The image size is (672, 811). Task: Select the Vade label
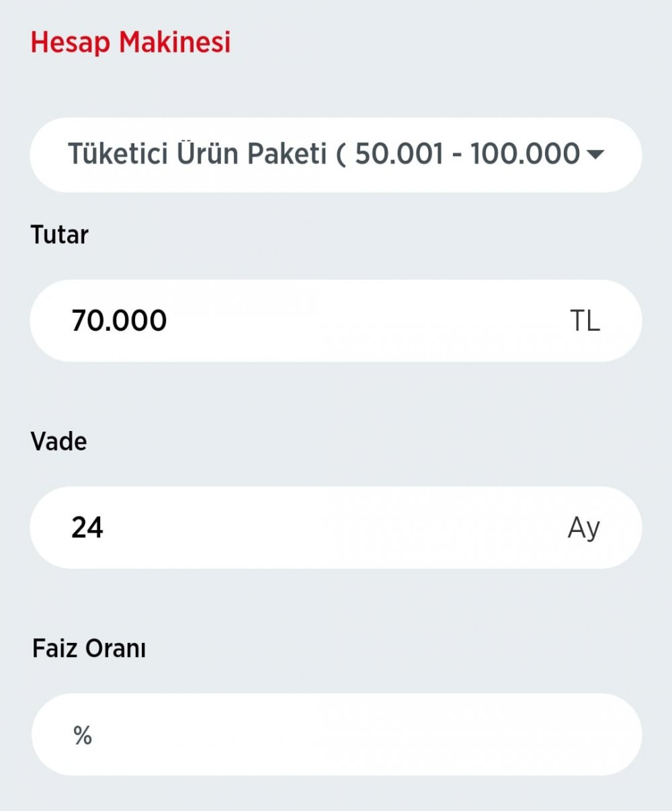click(x=58, y=442)
